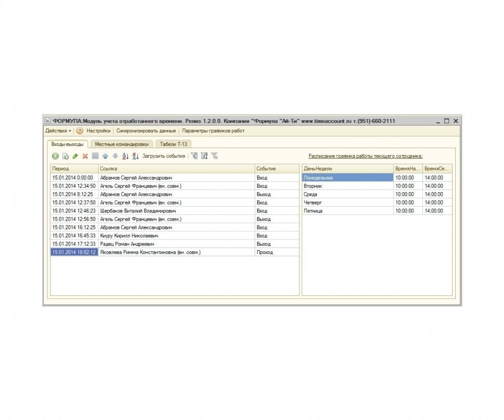Click the Set filter funnel icon
The image size is (504, 420).
[194, 156]
